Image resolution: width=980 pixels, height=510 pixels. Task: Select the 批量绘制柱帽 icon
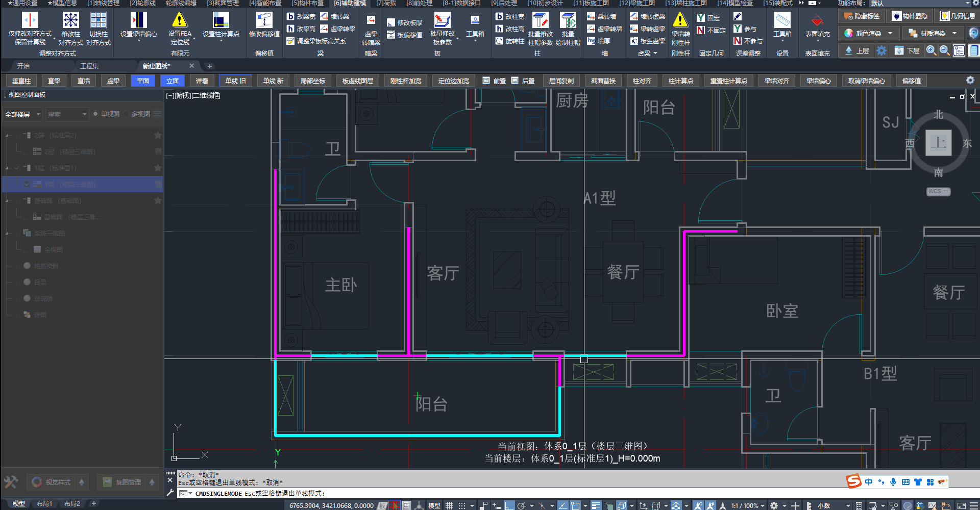pos(568,20)
